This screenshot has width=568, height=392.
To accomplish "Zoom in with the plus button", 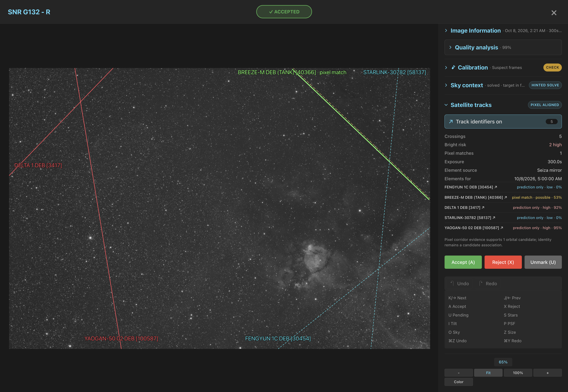I will pyautogui.click(x=547, y=373).
